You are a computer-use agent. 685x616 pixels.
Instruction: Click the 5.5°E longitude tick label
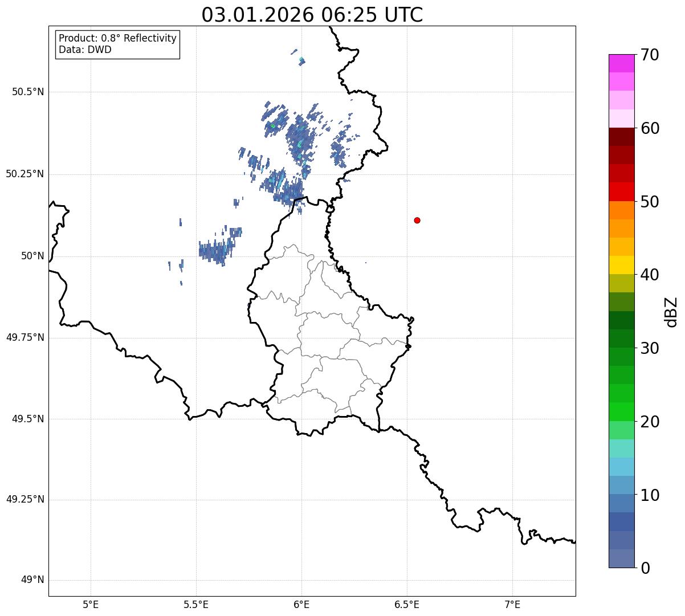[196, 605]
